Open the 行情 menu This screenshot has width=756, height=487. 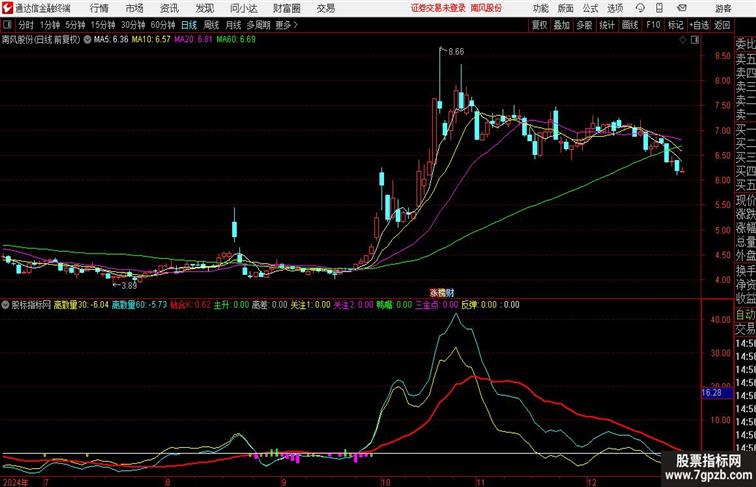pyautogui.click(x=99, y=8)
